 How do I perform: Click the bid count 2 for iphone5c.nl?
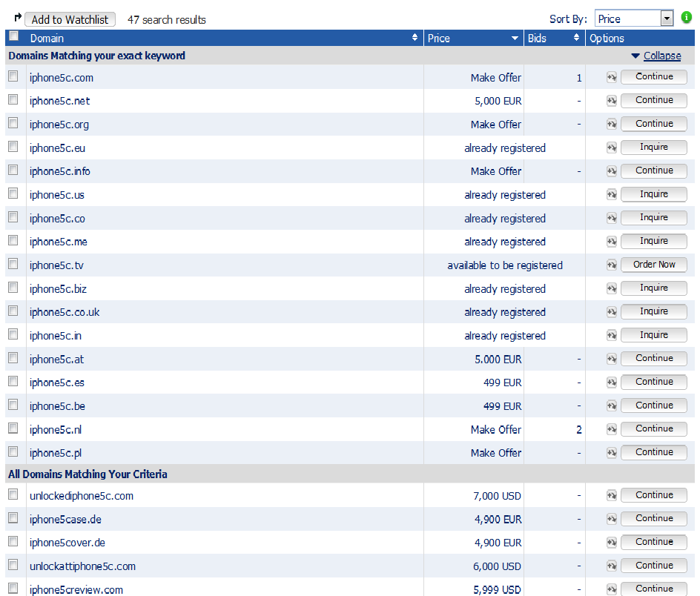pos(579,430)
